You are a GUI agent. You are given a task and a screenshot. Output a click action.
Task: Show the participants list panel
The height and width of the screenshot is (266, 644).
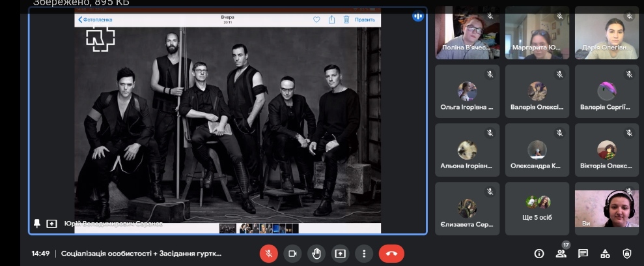[561, 254]
